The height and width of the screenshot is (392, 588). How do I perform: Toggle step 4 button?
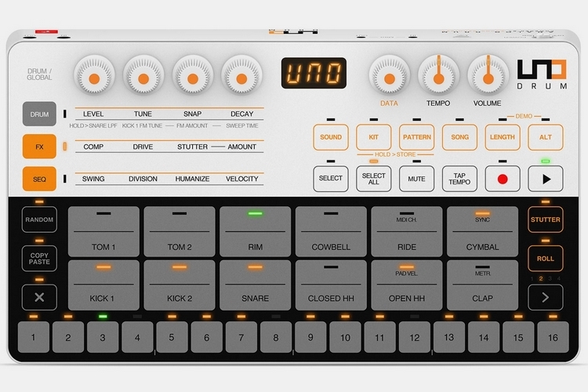tap(137, 337)
